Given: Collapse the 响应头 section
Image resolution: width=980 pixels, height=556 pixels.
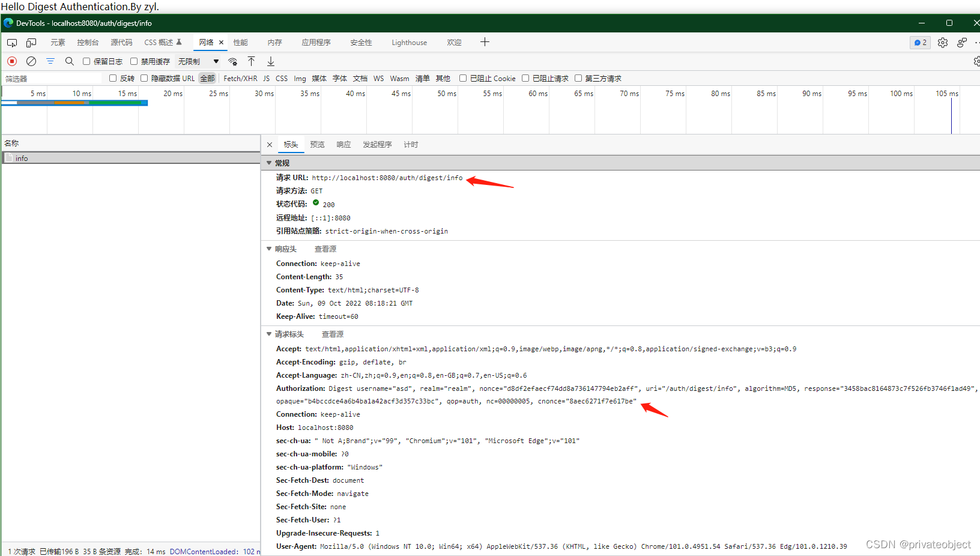Looking at the screenshot, I should pos(269,249).
